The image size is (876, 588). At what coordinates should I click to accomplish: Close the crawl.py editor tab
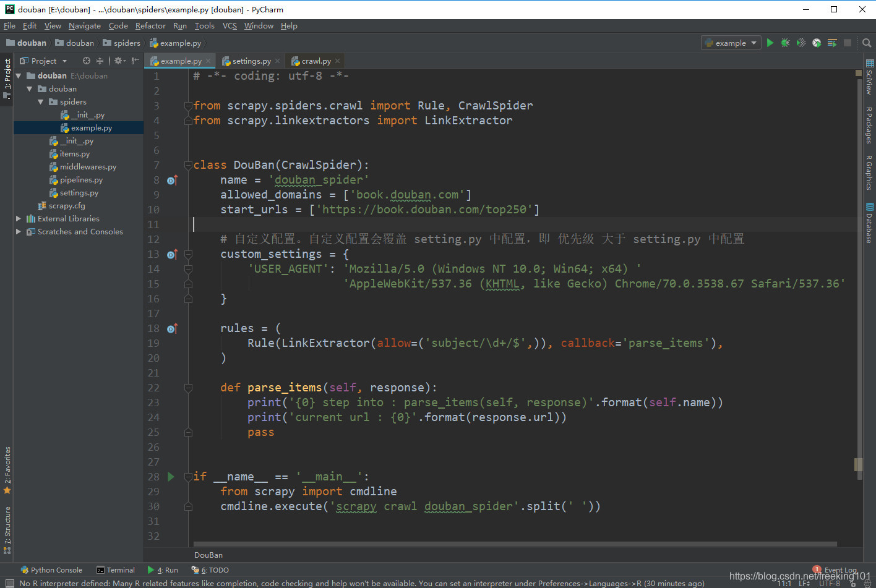(337, 61)
